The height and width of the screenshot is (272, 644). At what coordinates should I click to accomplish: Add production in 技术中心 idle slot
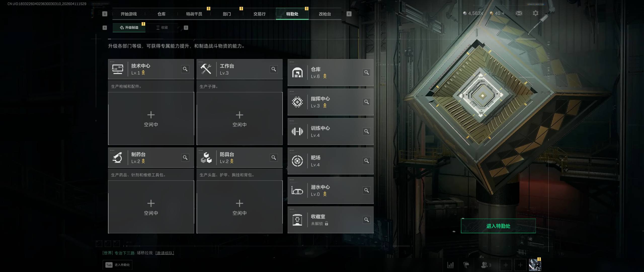[x=151, y=119]
